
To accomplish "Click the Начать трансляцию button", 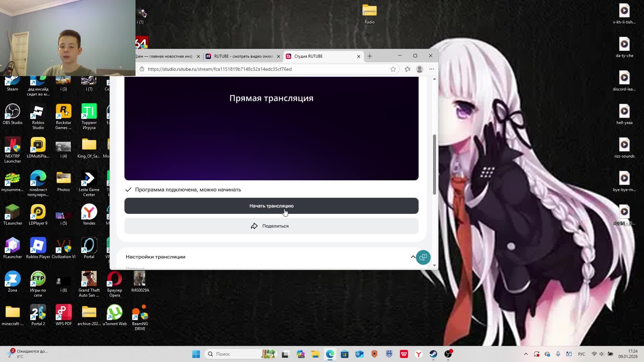I will pyautogui.click(x=271, y=206).
